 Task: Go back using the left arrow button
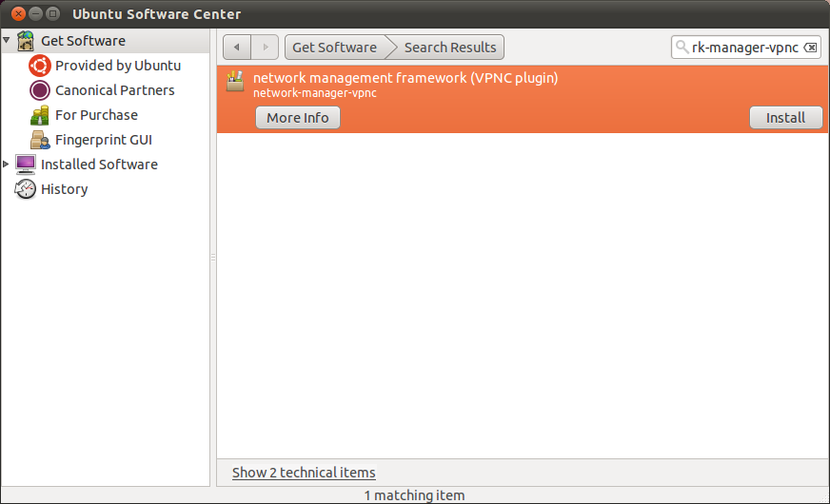pos(238,48)
